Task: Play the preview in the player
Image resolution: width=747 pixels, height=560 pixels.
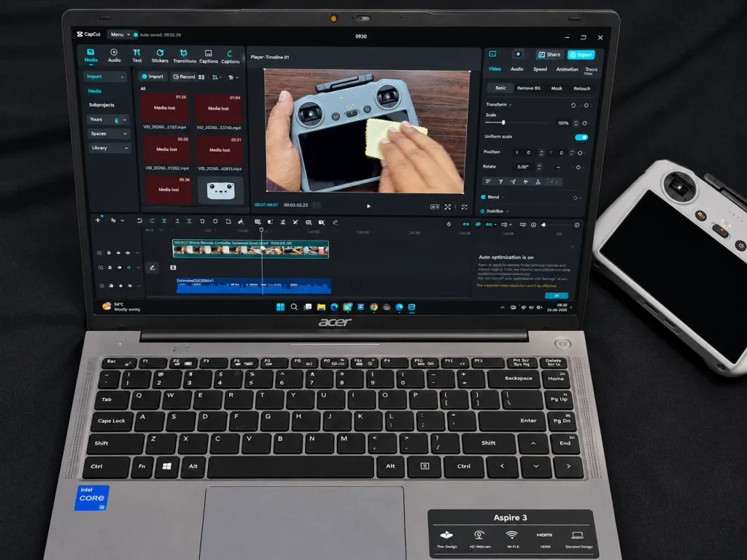Action: (x=368, y=206)
